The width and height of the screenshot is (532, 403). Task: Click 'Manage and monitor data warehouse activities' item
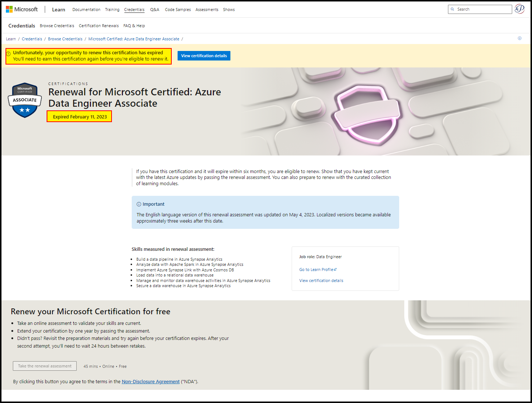tap(203, 281)
